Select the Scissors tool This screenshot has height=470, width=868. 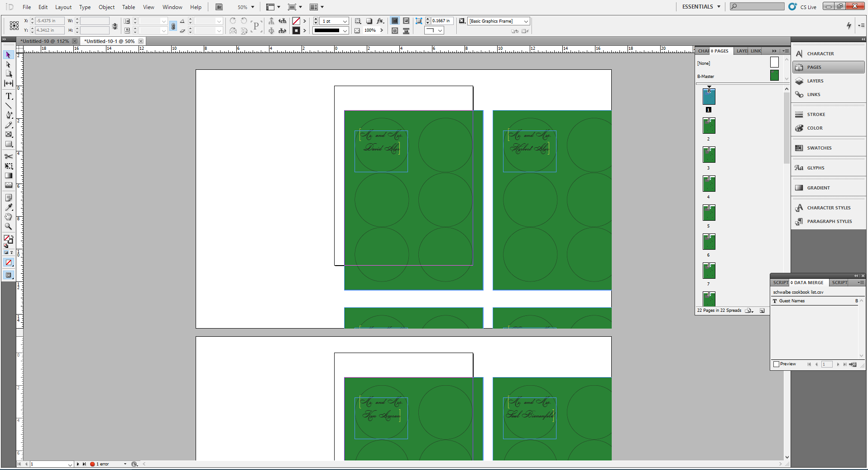(8, 156)
